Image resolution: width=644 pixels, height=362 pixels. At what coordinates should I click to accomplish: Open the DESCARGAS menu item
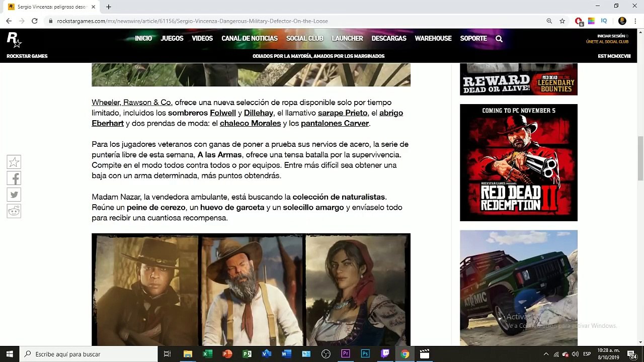[x=389, y=39]
